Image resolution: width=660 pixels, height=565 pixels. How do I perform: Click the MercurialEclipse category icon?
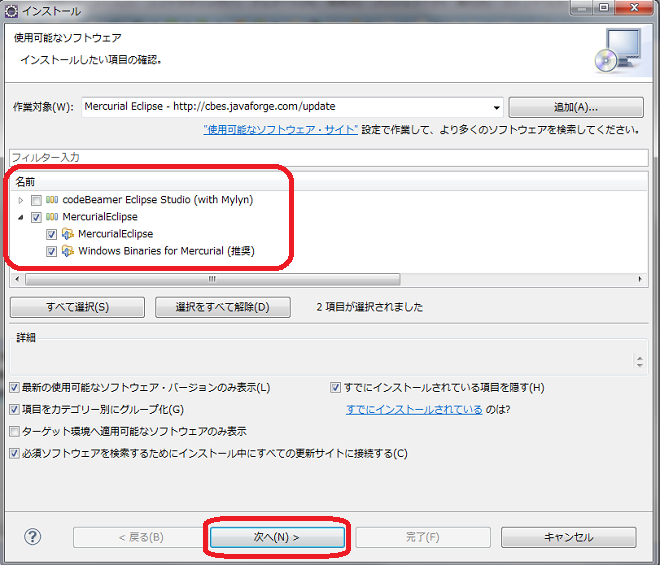pyautogui.click(x=52, y=217)
